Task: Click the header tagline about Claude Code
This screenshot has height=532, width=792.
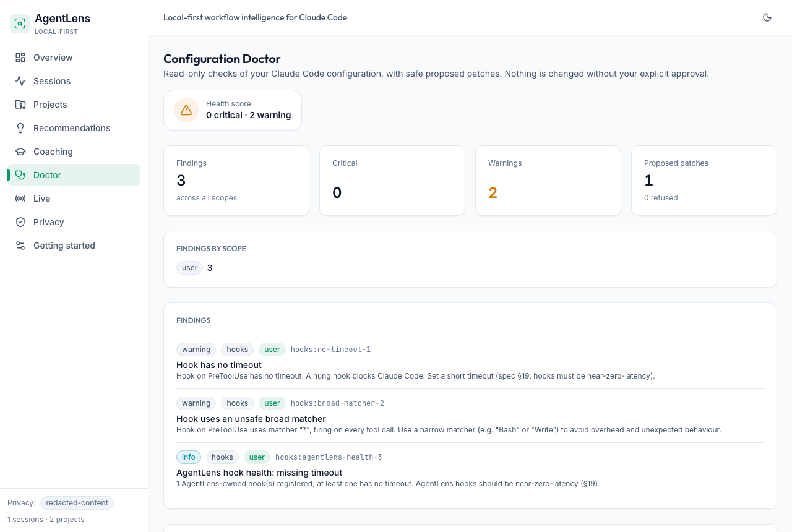Action: click(x=255, y=17)
